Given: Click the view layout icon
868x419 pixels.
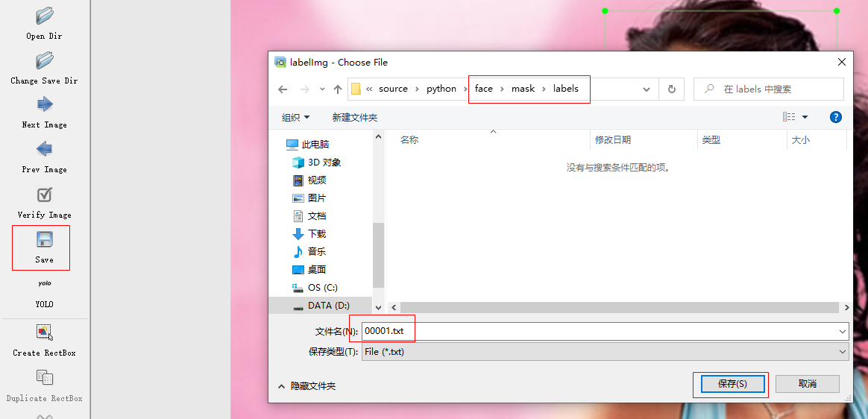Looking at the screenshot, I should 789,117.
